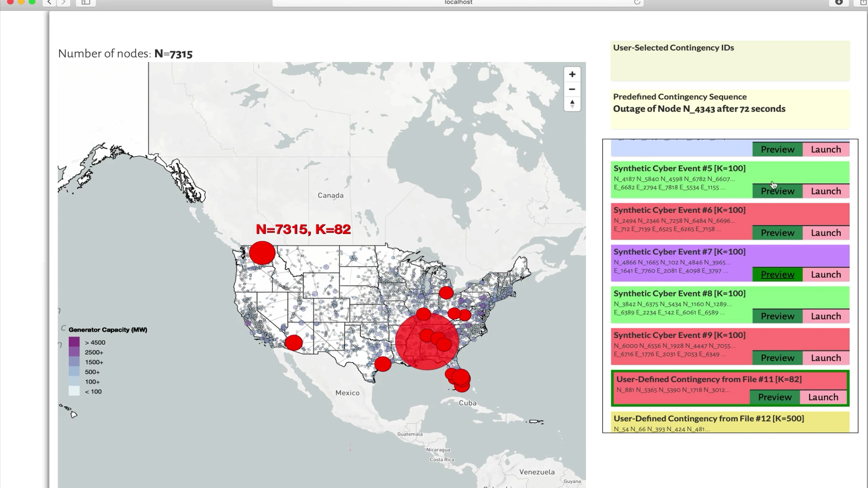This screenshot has height=488, width=868.
Task: Click the User-Selected Contingency IDs box
Action: point(730,61)
